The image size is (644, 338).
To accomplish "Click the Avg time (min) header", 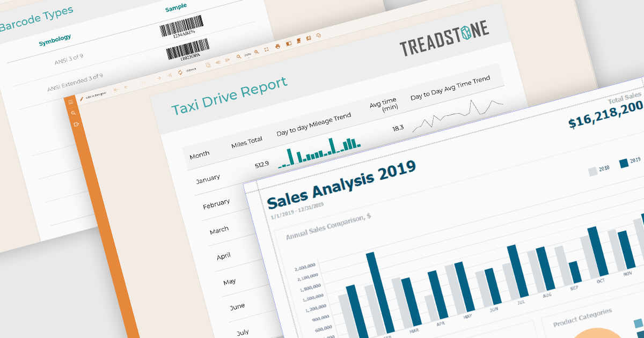I will [383, 104].
